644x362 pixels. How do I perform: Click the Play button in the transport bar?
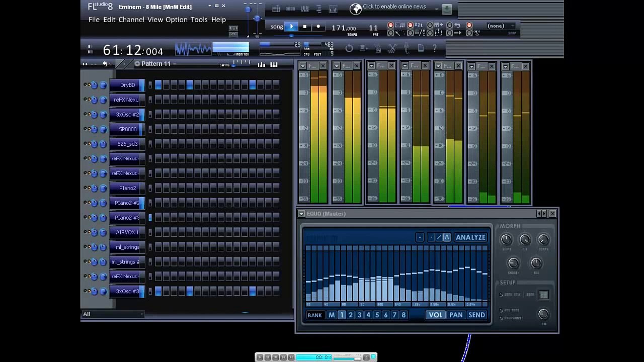click(x=291, y=27)
